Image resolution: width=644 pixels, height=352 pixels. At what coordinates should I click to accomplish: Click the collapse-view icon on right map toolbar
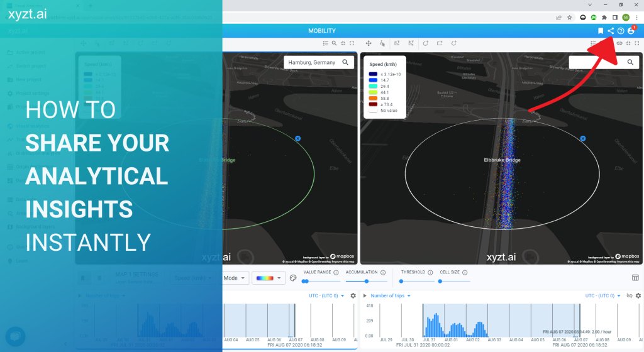point(628,43)
